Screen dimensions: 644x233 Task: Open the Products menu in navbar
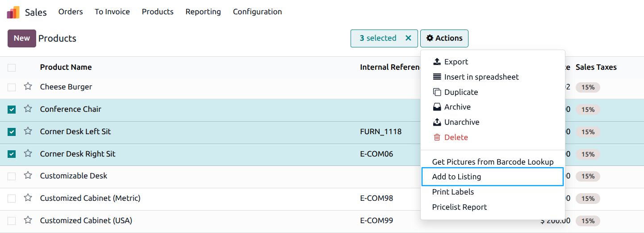158,12
